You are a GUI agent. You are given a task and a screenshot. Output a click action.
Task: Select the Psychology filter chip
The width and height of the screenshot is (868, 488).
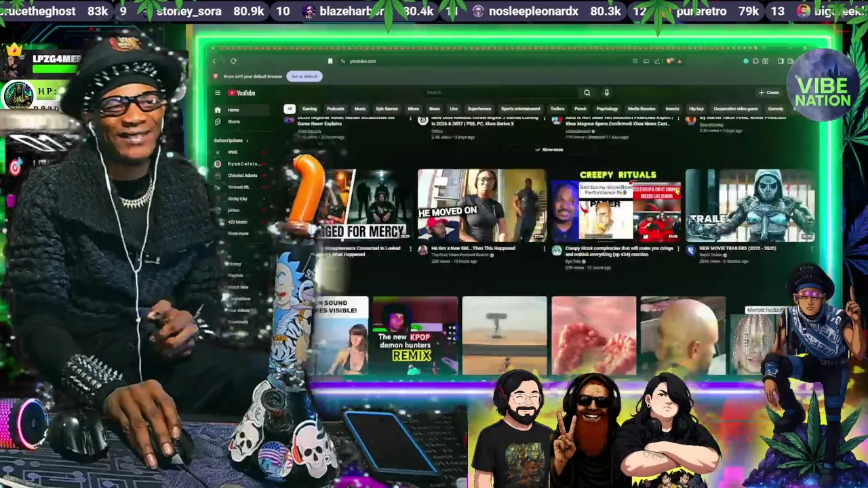click(x=607, y=108)
